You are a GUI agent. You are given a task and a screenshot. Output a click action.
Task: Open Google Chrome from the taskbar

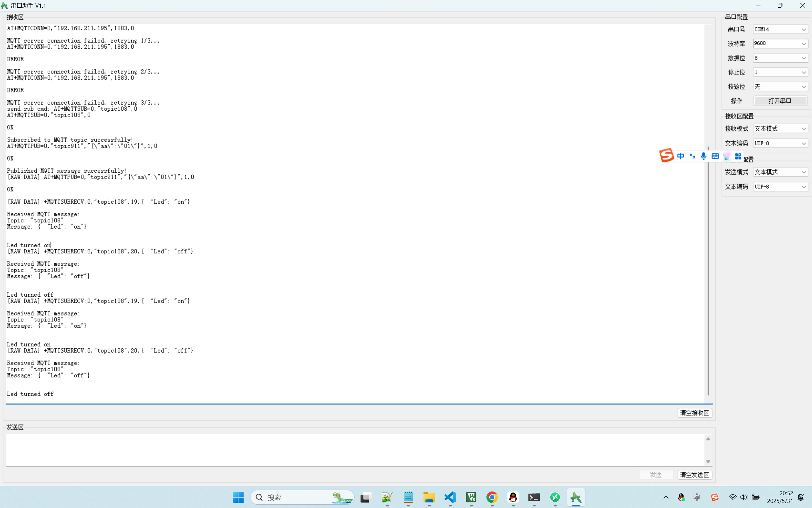[492, 497]
